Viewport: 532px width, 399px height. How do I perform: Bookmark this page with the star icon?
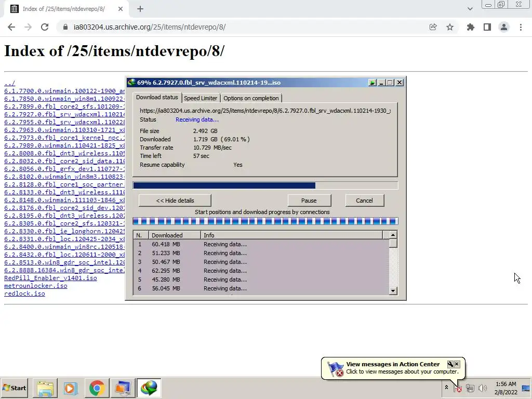(450, 27)
